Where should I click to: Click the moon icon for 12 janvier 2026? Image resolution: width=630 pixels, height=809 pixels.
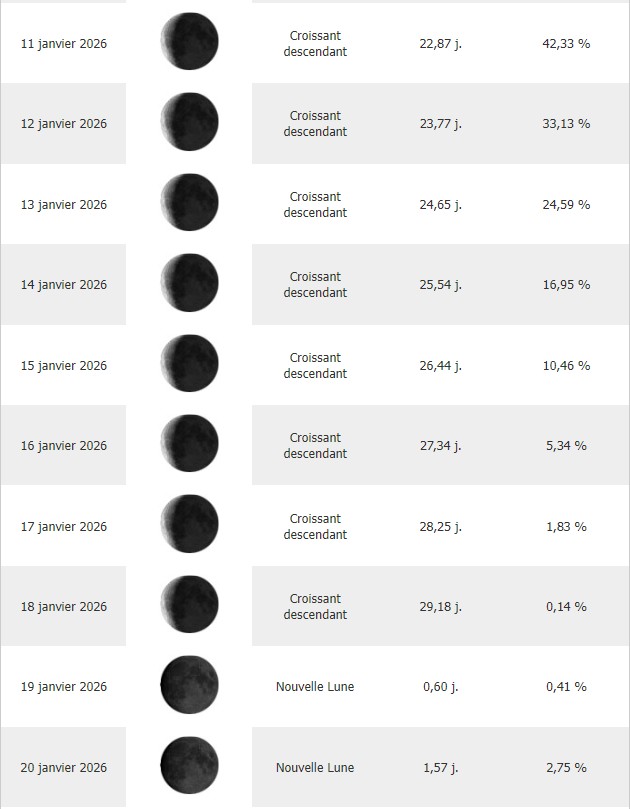click(x=189, y=122)
